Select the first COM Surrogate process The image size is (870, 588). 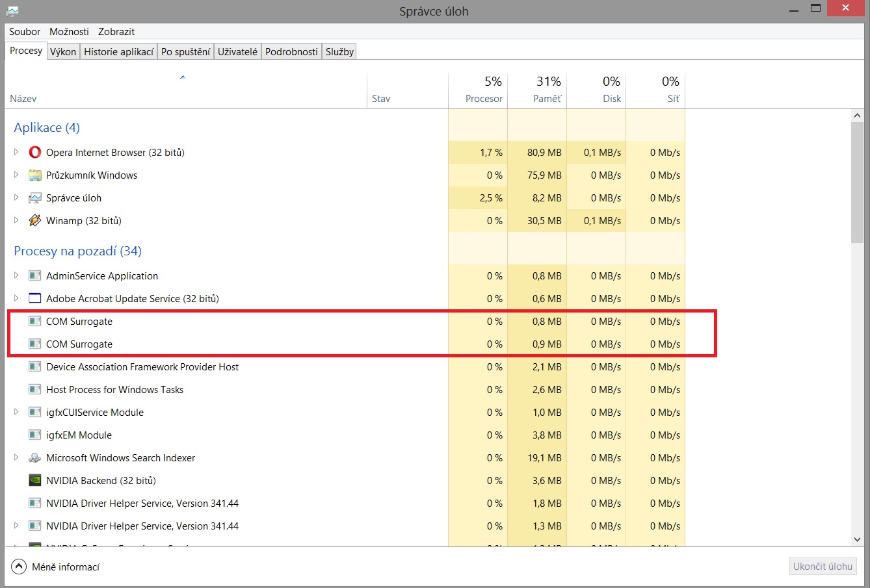click(x=79, y=322)
